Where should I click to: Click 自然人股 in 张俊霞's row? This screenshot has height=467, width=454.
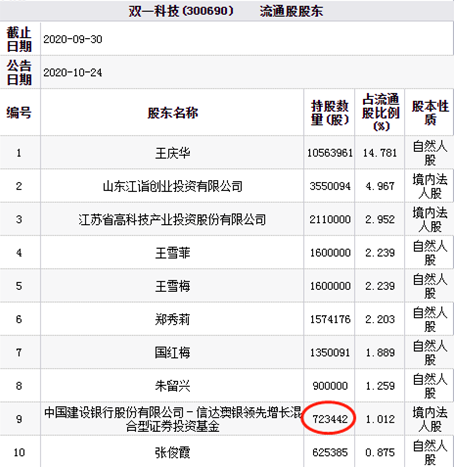(x=430, y=452)
